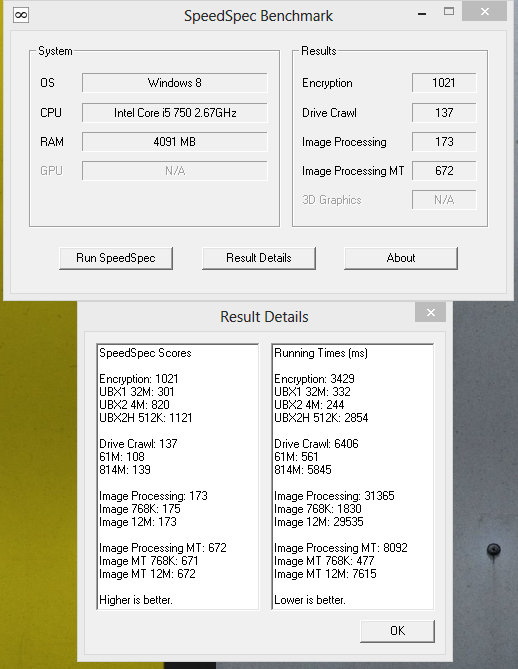This screenshot has width=518, height=669.
Task: Select 'Encryption: 3429' running time
Action: click(x=314, y=379)
